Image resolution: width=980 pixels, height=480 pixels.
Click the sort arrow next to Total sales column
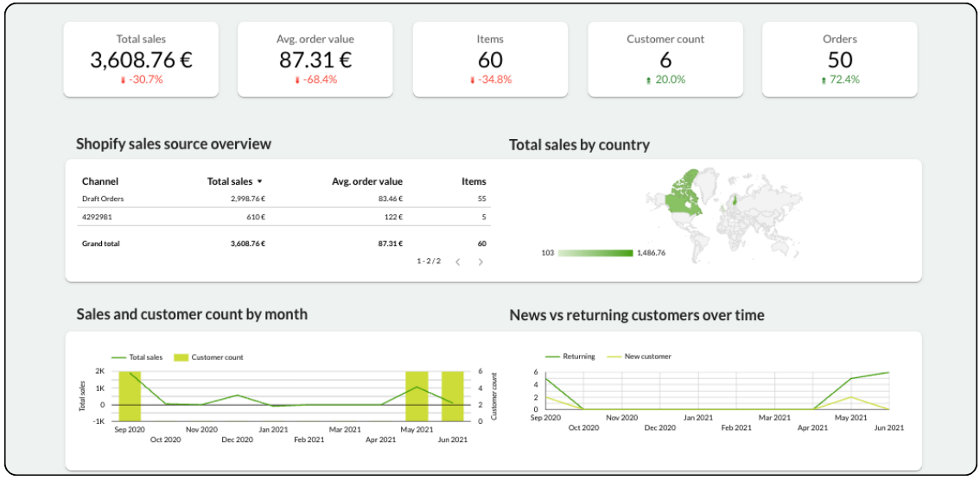260,182
